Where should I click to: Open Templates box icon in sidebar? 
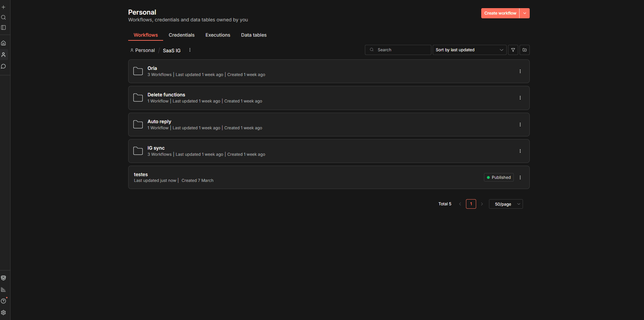[x=3, y=278]
